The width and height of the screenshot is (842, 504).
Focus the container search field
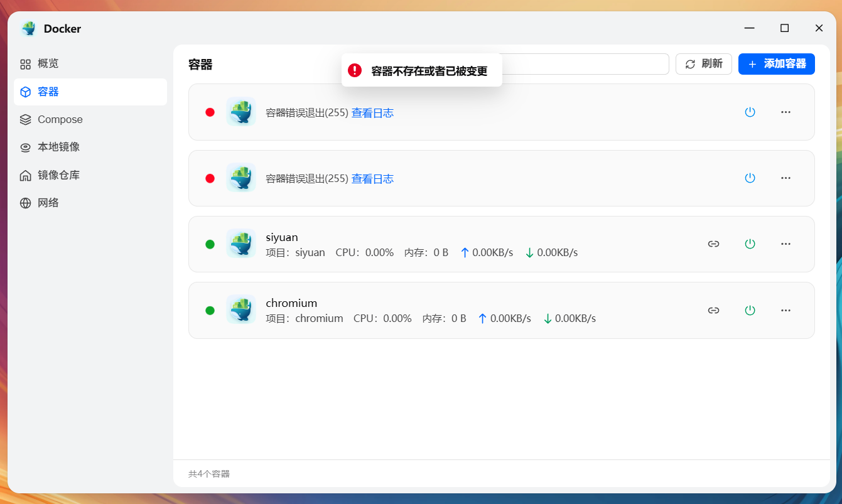click(x=585, y=64)
